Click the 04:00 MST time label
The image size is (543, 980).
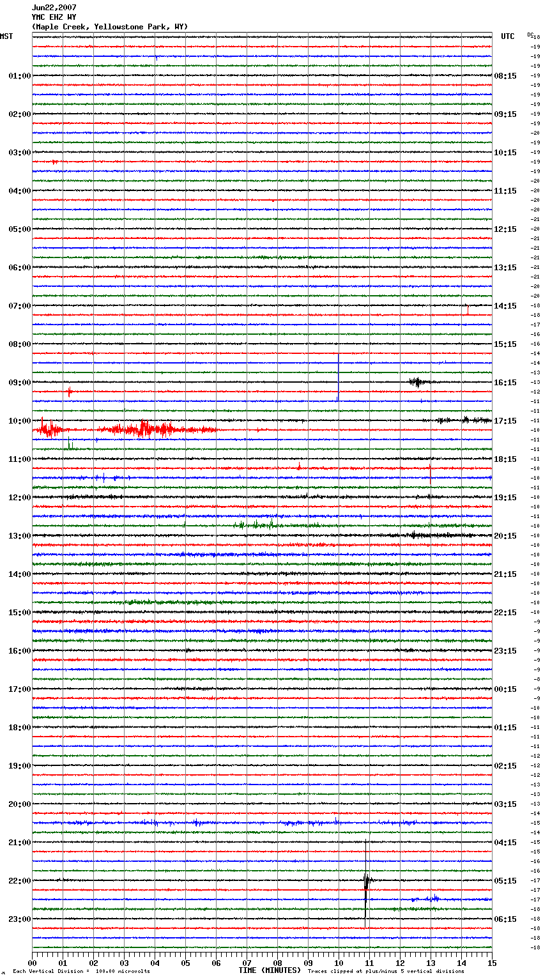[20, 191]
